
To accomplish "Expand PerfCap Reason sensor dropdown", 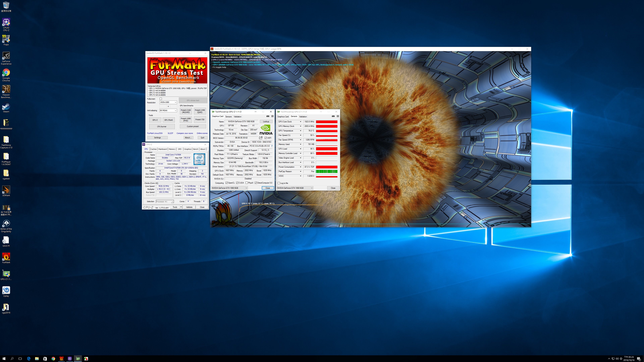I will (x=301, y=171).
